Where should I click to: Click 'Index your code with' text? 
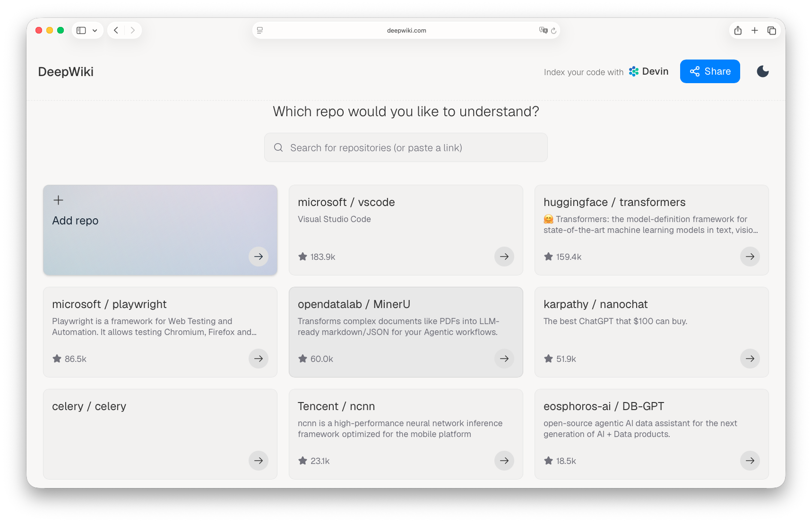coord(584,72)
